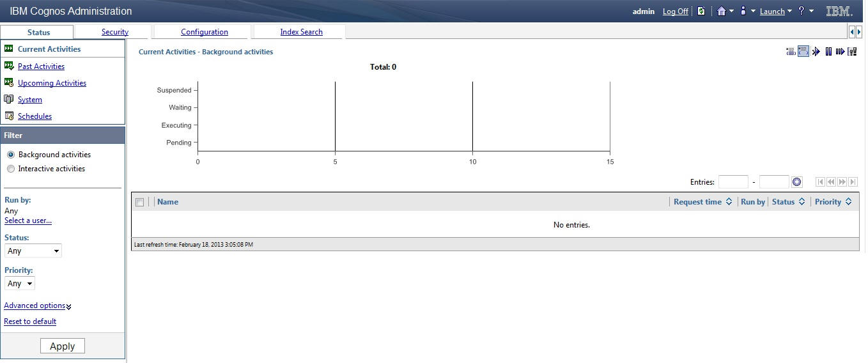Screen dimensions: 868x363
Task: Click the refresh page icon next to Log Off
Action: (701, 11)
